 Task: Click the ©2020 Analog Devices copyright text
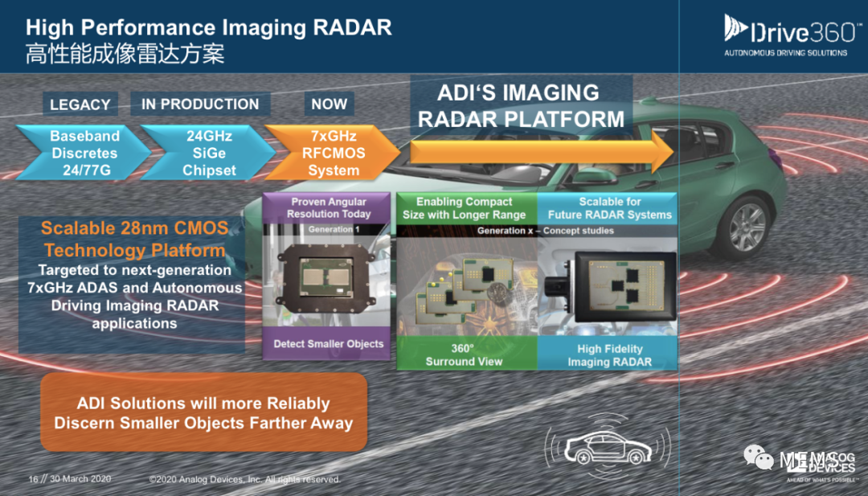point(244,479)
